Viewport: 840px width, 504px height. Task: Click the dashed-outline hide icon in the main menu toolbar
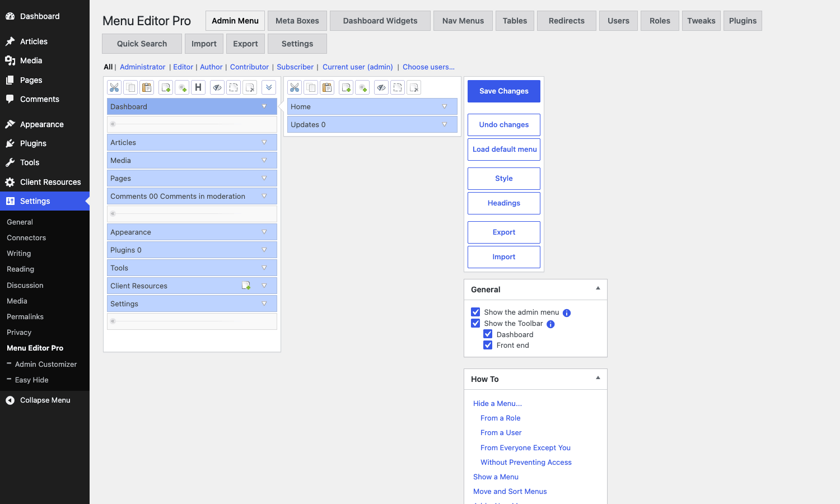coord(234,87)
